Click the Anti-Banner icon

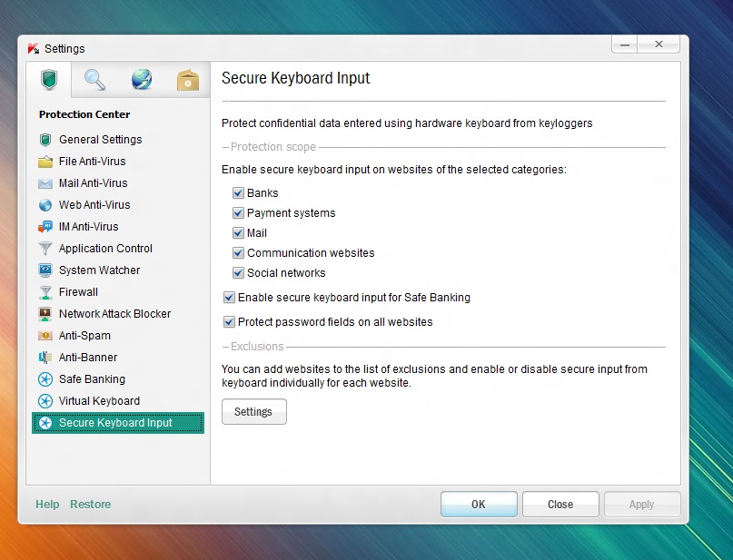(45, 358)
